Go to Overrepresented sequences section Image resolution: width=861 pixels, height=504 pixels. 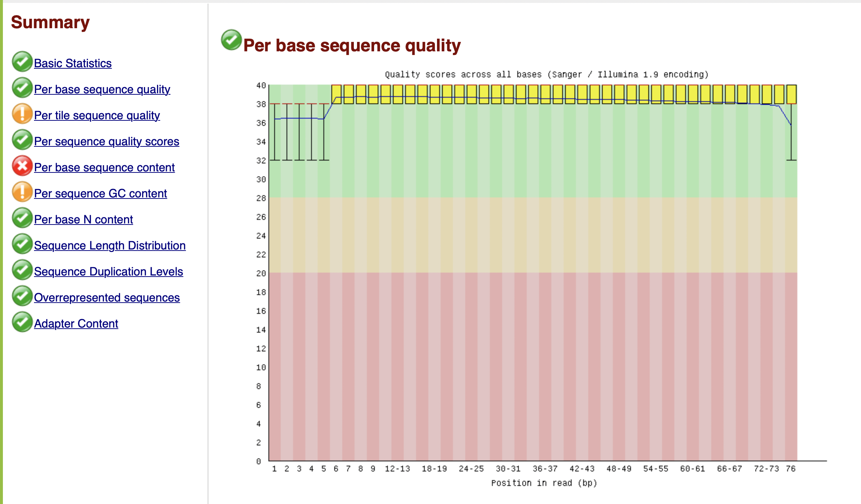tap(107, 298)
